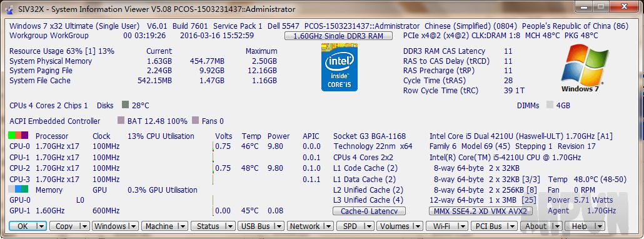Click the "Socket G3 BGA-1168" text
Viewport: 644px width, 239px height.
(x=370, y=136)
